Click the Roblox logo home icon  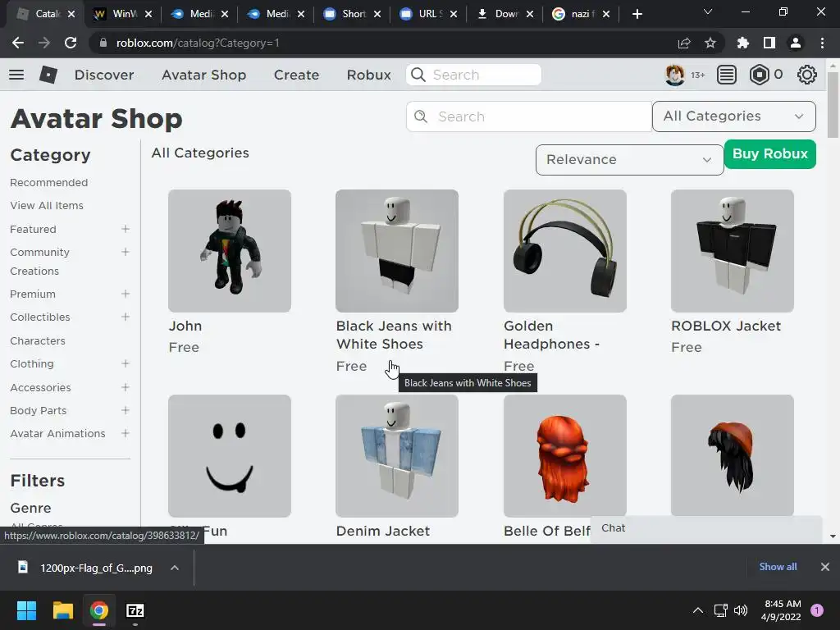pyautogui.click(x=48, y=75)
